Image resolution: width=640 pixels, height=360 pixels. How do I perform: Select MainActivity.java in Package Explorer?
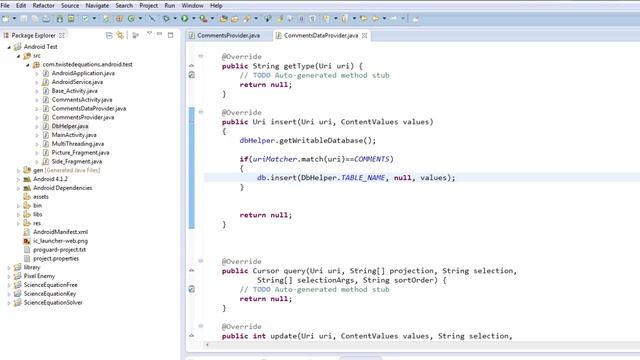tap(74, 135)
